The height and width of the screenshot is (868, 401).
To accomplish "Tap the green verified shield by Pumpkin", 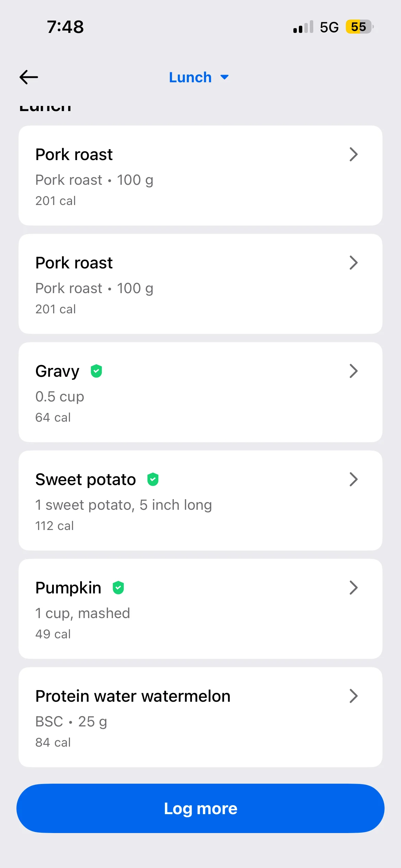I will tap(118, 588).
